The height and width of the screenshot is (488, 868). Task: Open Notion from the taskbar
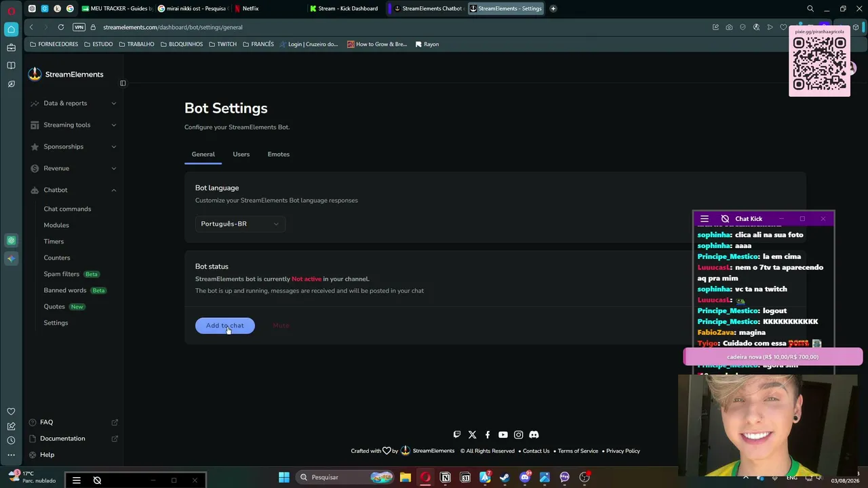click(446, 477)
